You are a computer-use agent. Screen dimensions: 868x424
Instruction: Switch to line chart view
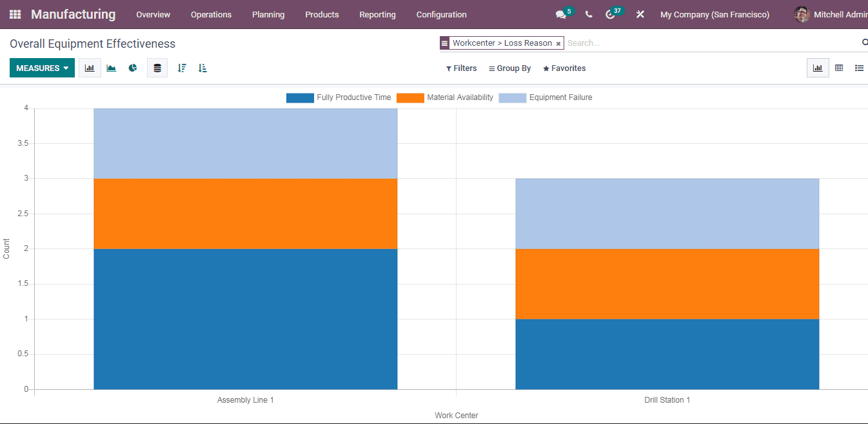pos(111,67)
